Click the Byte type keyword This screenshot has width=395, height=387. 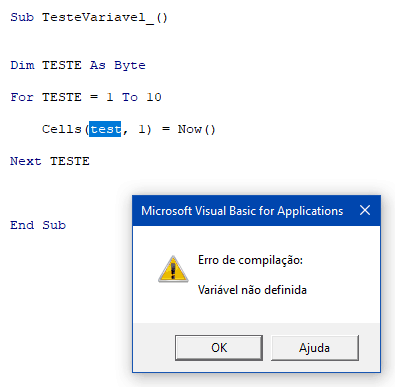(x=130, y=66)
